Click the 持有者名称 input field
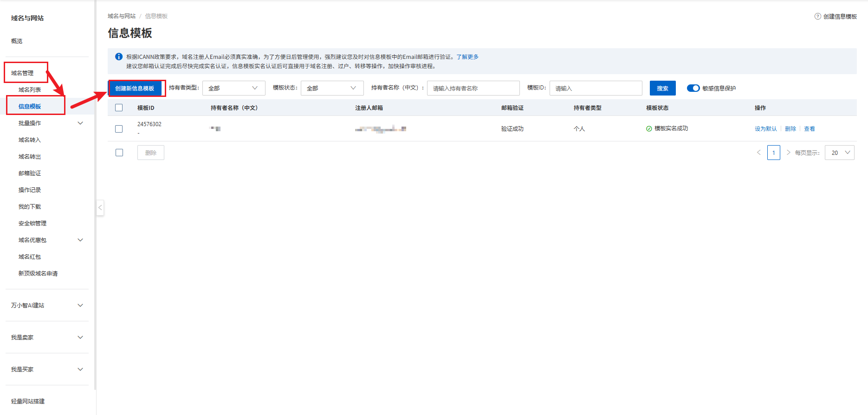 pos(473,88)
